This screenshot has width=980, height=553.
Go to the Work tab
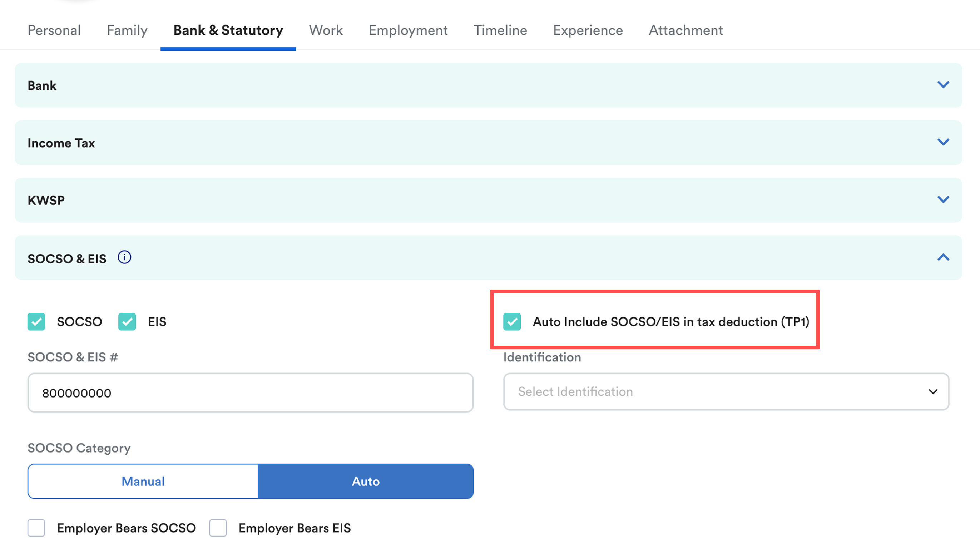(x=326, y=30)
